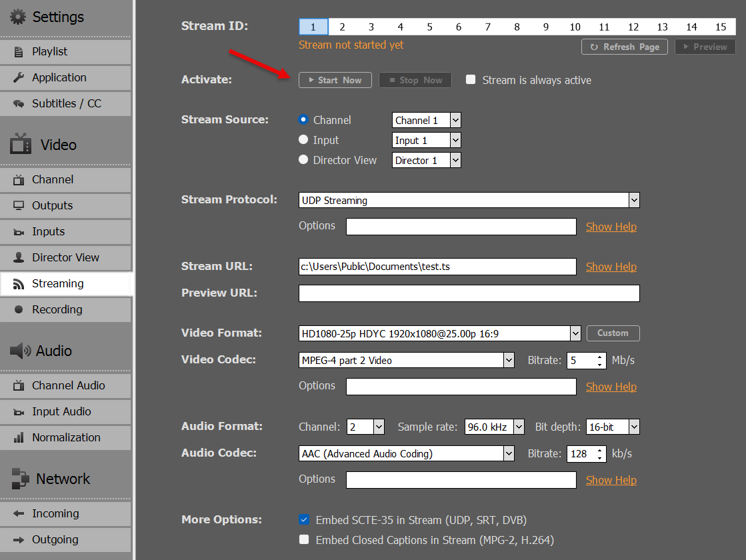Select the Director View radio button
The height and width of the screenshot is (560, 746).
pyautogui.click(x=303, y=160)
